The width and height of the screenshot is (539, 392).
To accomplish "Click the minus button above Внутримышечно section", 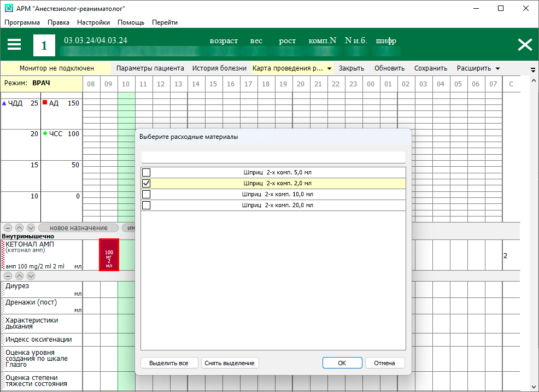I will (x=8, y=227).
